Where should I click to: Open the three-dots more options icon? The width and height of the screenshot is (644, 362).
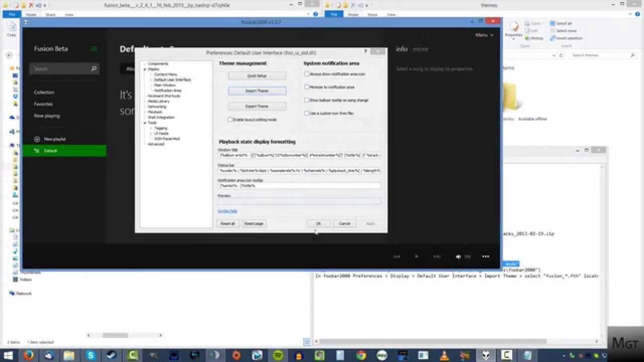486,256
